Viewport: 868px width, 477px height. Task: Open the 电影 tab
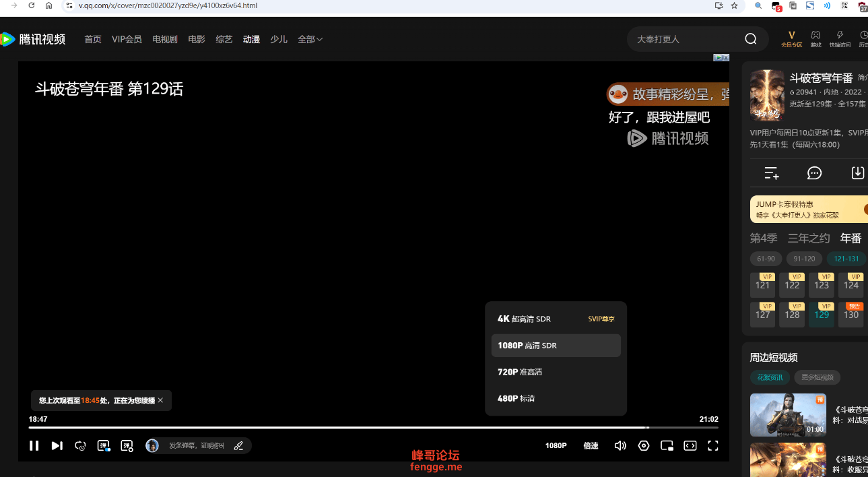pyautogui.click(x=197, y=39)
